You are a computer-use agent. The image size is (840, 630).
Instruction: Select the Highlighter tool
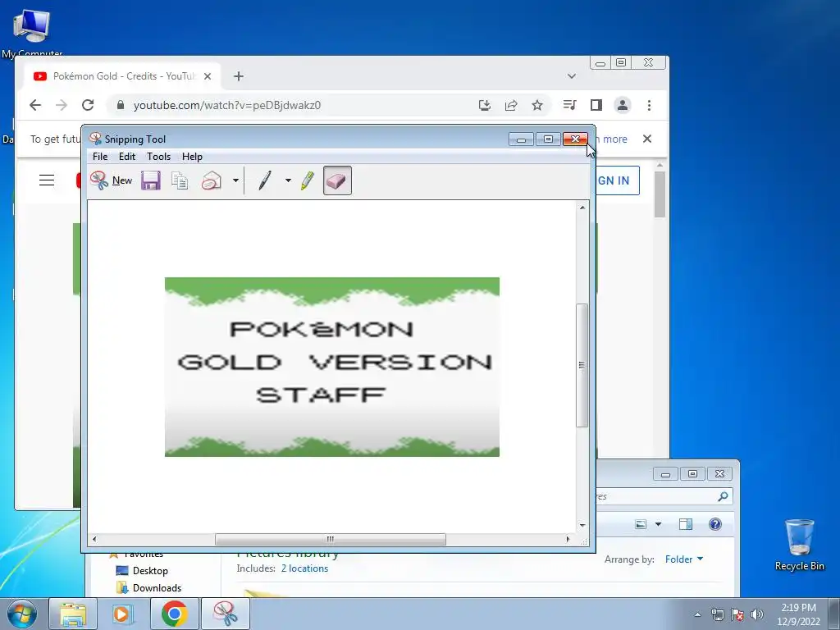tap(308, 180)
